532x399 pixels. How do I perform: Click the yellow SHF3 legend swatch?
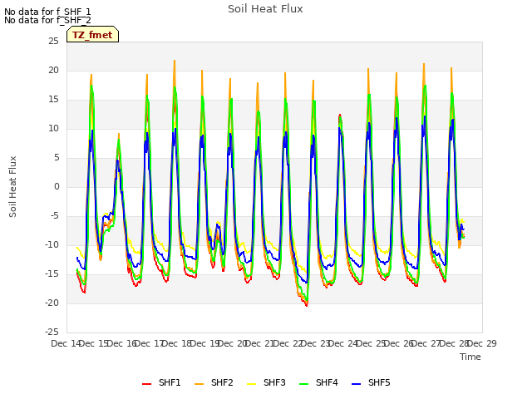pyautogui.click(x=251, y=384)
